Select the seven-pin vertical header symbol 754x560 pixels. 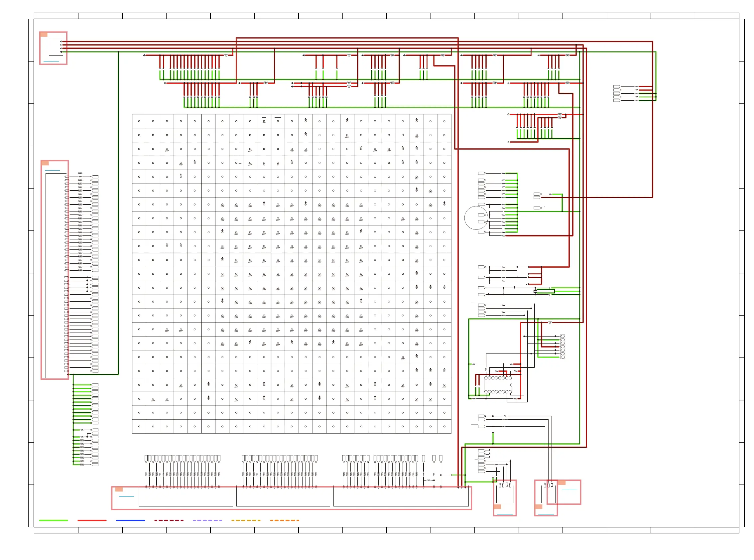click(563, 347)
